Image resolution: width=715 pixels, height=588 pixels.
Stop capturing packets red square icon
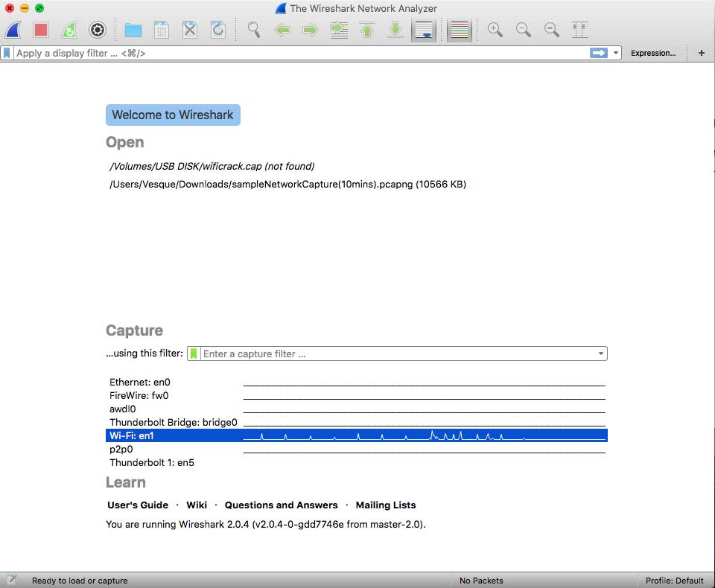coord(41,30)
